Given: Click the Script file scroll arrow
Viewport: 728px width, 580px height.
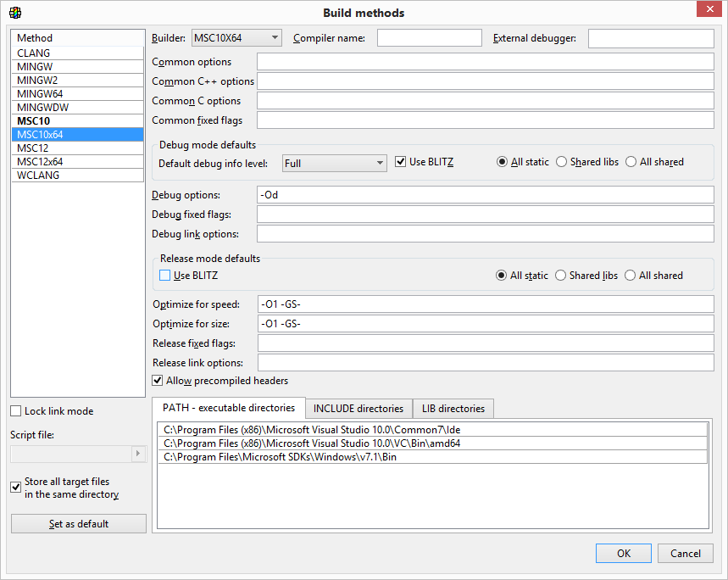Looking at the screenshot, I should [x=139, y=455].
